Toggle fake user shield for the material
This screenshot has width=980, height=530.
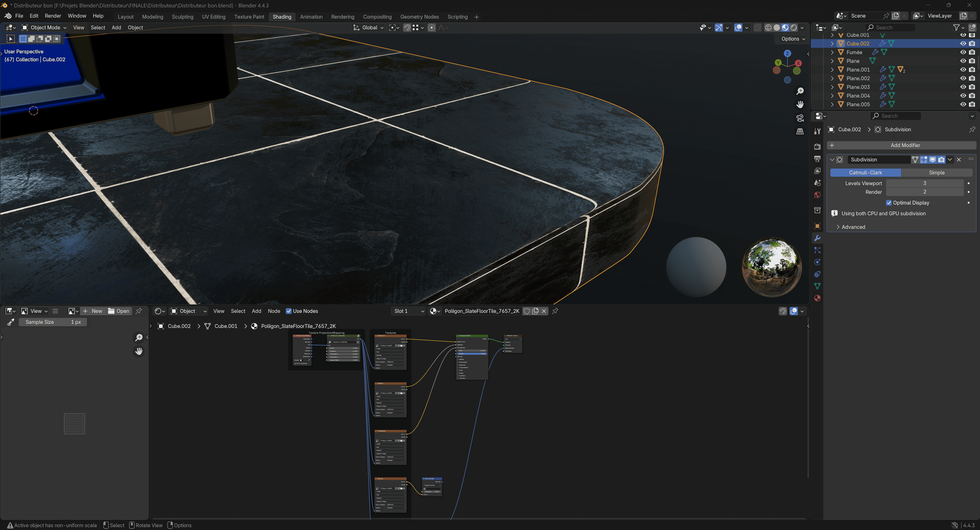click(x=527, y=311)
